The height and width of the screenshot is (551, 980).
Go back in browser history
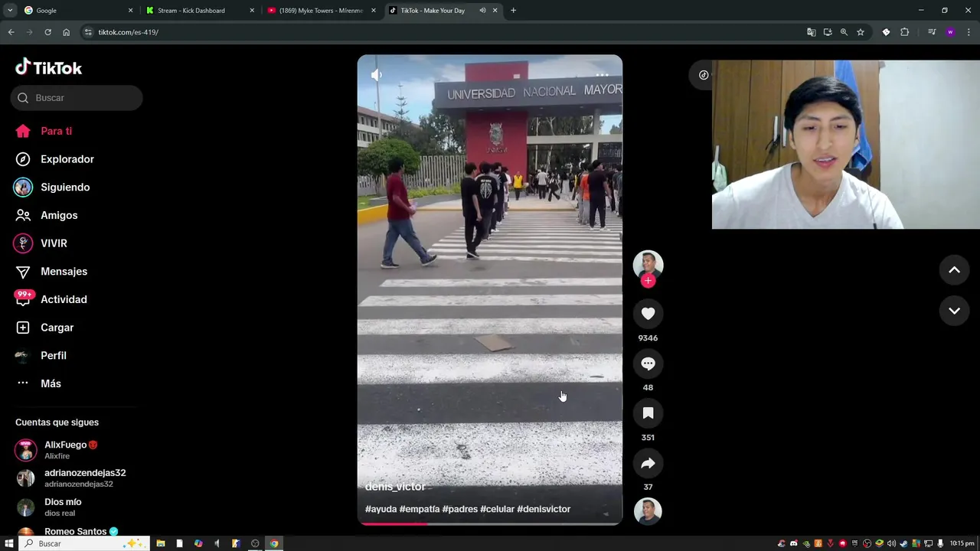click(x=11, y=32)
